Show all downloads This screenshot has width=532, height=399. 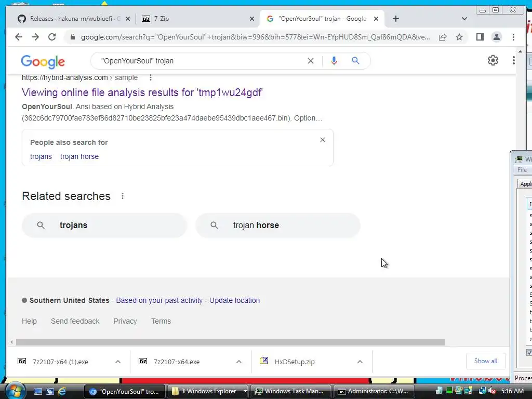click(486, 361)
